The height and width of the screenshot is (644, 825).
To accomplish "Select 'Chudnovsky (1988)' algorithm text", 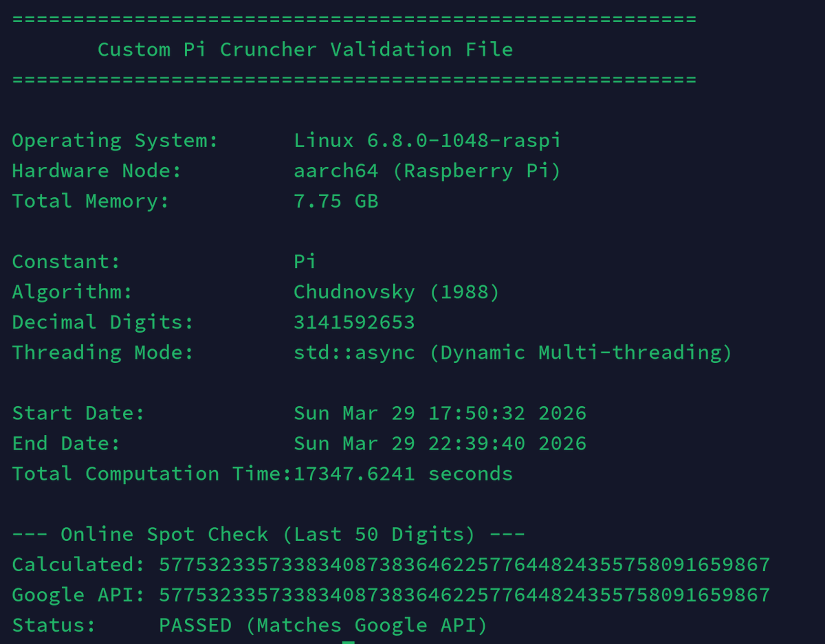I will pos(397,292).
